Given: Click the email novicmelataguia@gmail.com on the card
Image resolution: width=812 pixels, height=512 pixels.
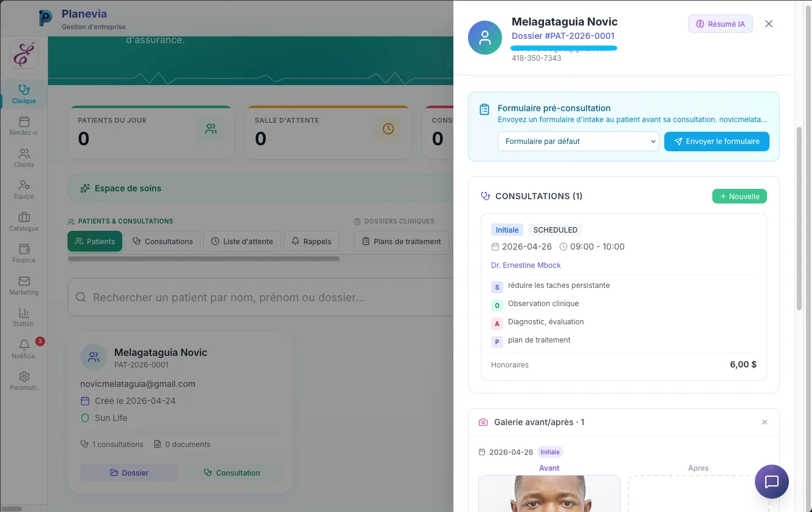Looking at the screenshot, I should point(138,384).
